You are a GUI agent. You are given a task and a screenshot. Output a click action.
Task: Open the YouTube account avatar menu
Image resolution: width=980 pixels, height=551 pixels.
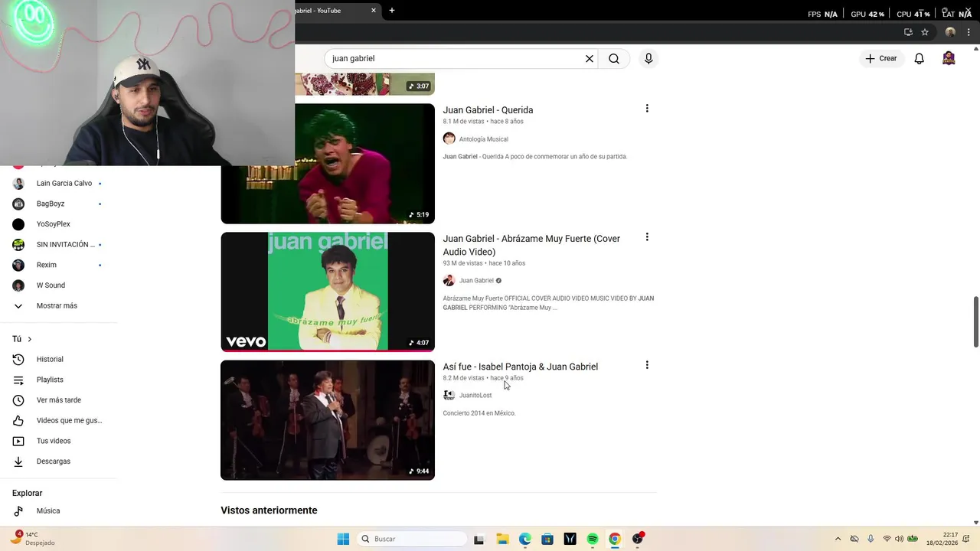coord(949,59)
